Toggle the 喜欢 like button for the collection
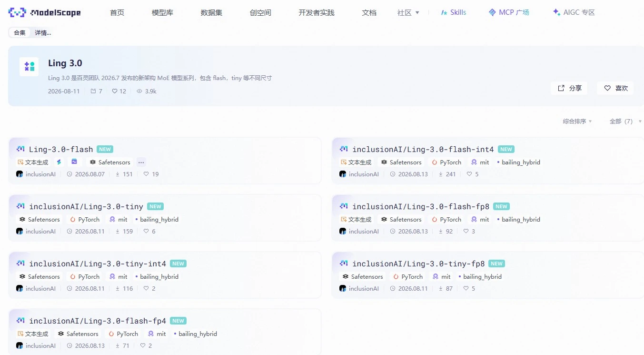This screenshot has height=355, width=644. click(615, 88)
